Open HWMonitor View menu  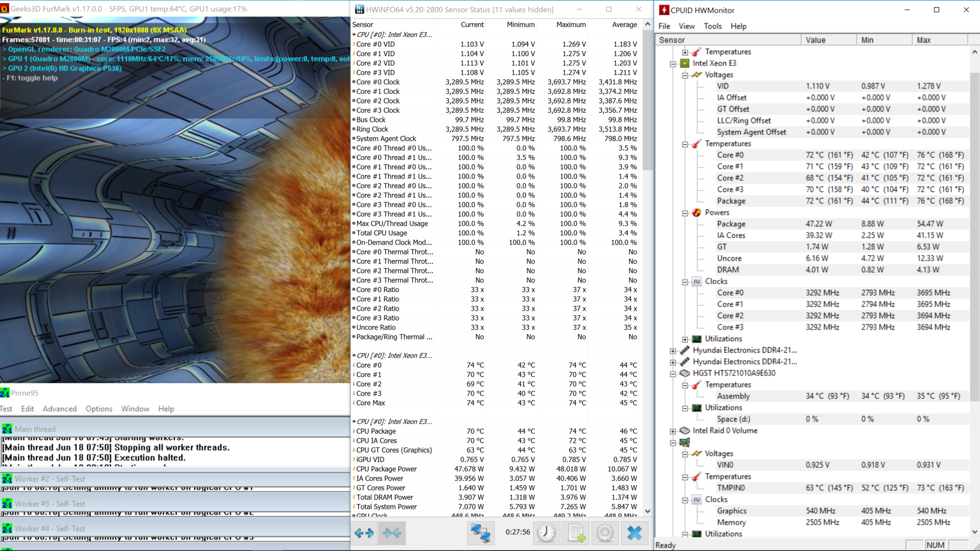pyautogui.click(x=687, y=26)
